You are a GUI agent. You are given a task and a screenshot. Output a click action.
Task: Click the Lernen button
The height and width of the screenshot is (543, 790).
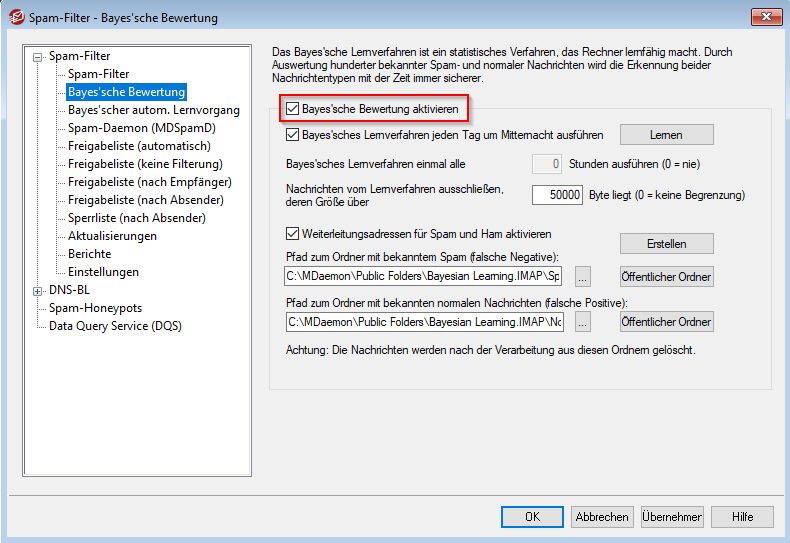[x=666, y=135]
